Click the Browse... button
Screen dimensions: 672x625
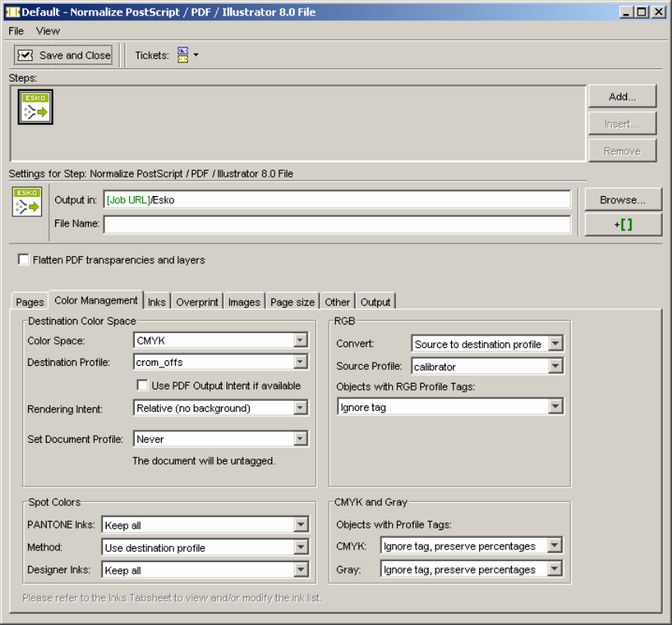click(x=623, y=200)
